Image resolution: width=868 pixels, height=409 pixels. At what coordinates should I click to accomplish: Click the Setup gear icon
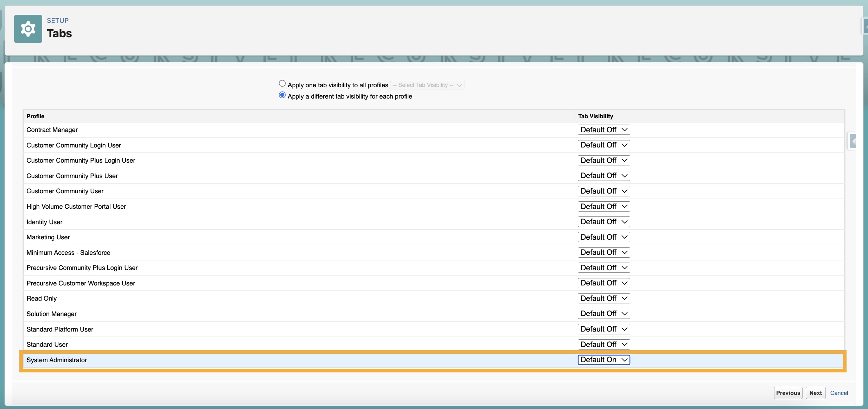(x=28, y=29)
